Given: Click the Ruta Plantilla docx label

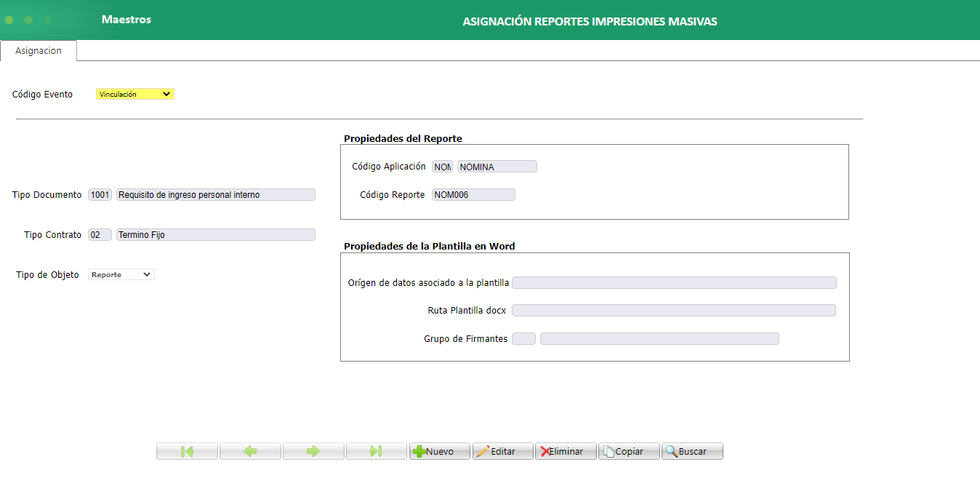Looking at the screenshot, I should pos(467,311).
